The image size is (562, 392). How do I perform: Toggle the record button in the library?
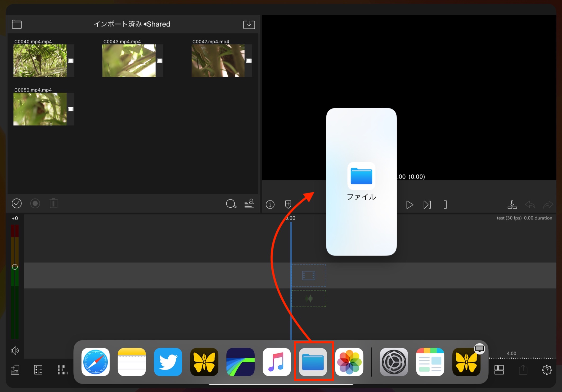tap(35, 203)
